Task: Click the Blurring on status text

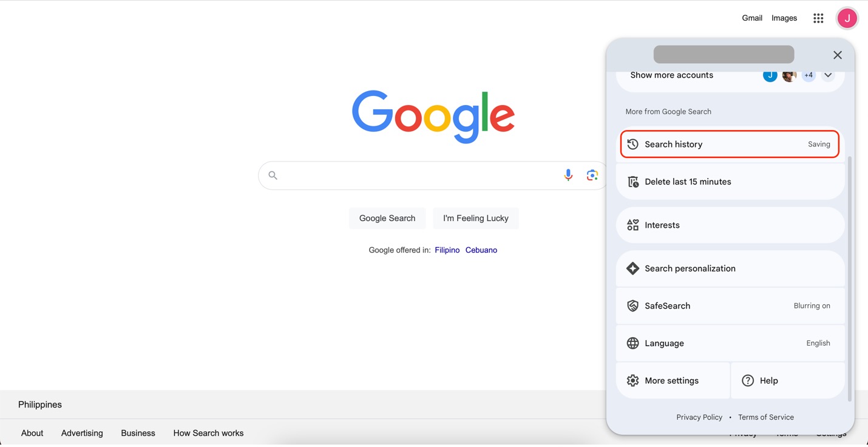Action: point(812,306)
